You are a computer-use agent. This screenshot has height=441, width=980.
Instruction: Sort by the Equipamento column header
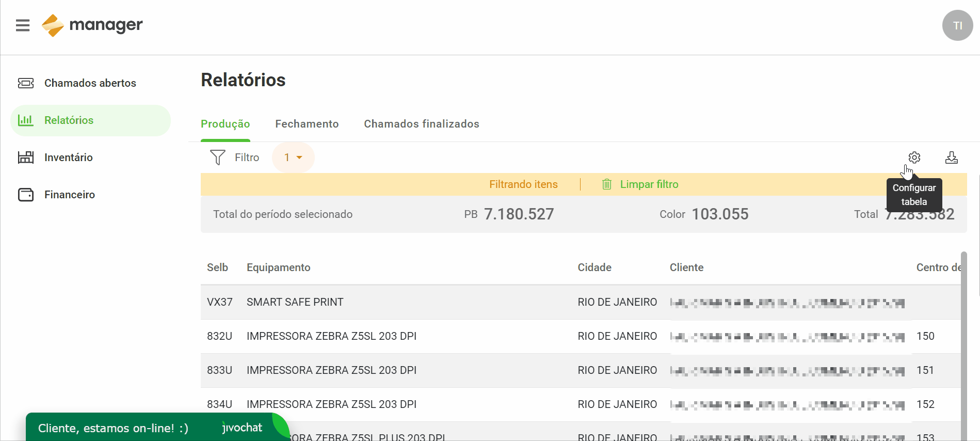point(279,267)
